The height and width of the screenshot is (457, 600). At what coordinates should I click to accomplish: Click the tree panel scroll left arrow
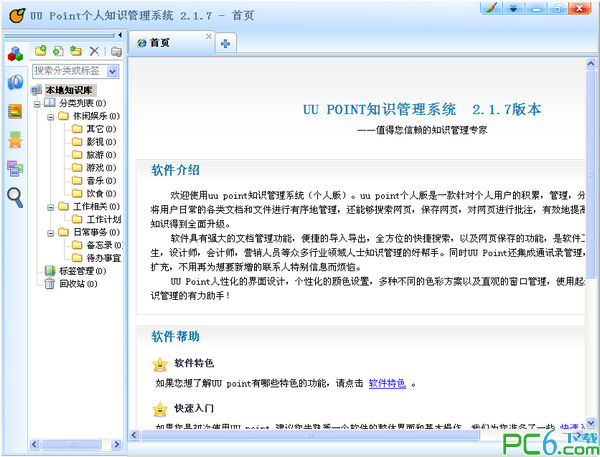pyautogui.click(x=34, y=444)
